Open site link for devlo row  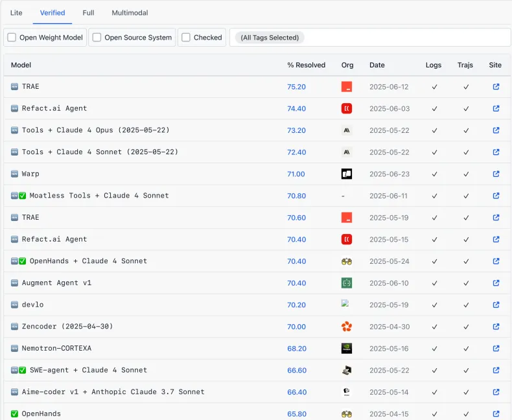496,305
